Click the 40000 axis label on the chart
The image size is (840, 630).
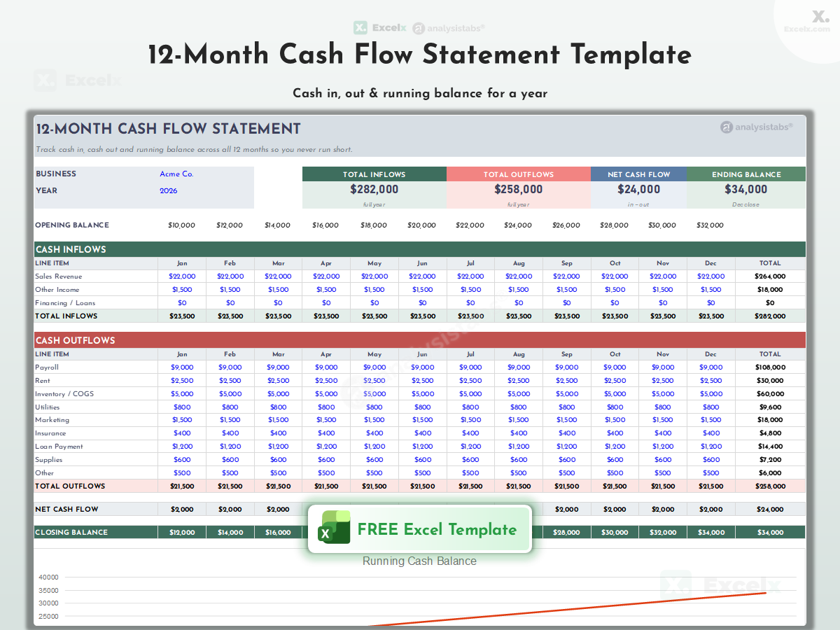tap(48, 577)
